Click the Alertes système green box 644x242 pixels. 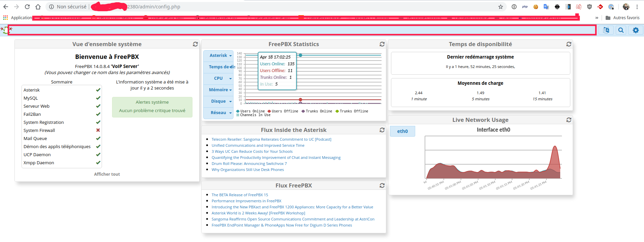click(152, 107)
